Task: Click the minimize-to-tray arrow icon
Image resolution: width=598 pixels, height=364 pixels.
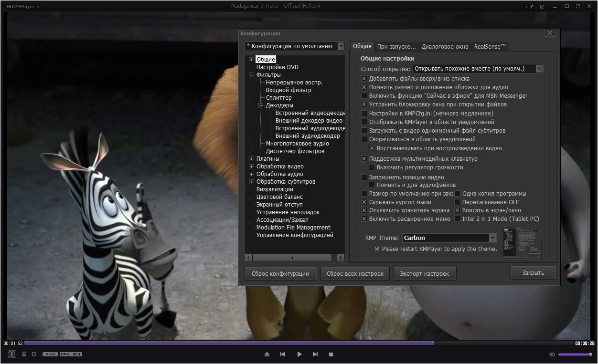Action: click(543, 6)
